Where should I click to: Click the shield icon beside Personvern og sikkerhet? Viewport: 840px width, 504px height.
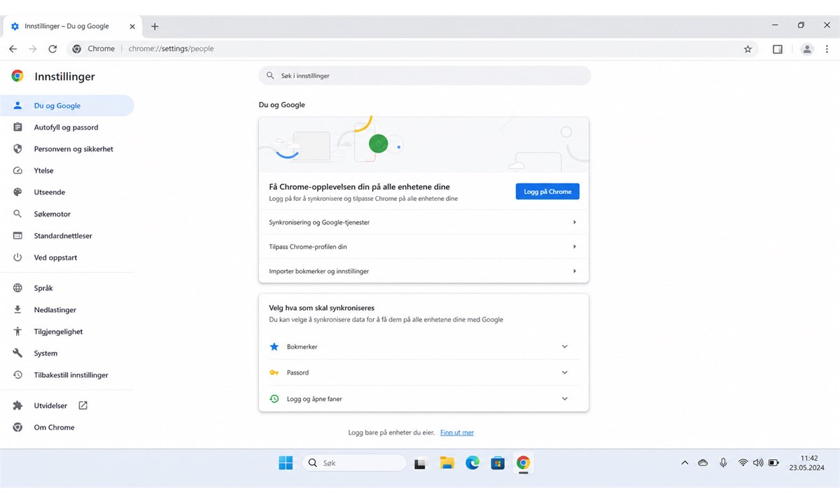coord(18,149)
